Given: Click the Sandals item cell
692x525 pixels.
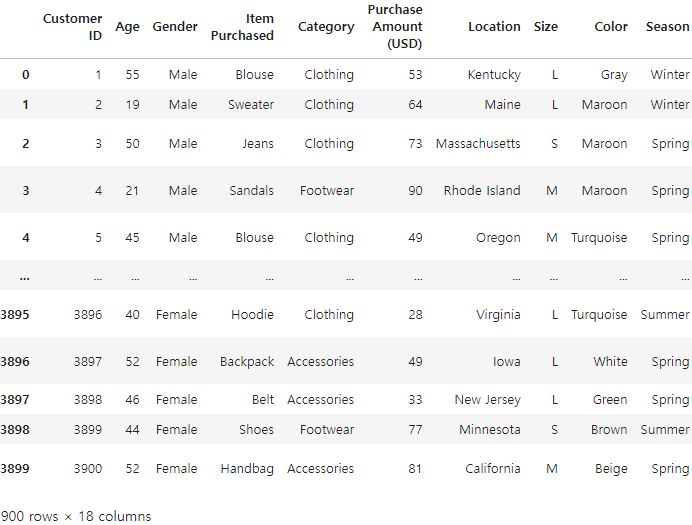Looking at the screenshot, I should click(252, 190).
